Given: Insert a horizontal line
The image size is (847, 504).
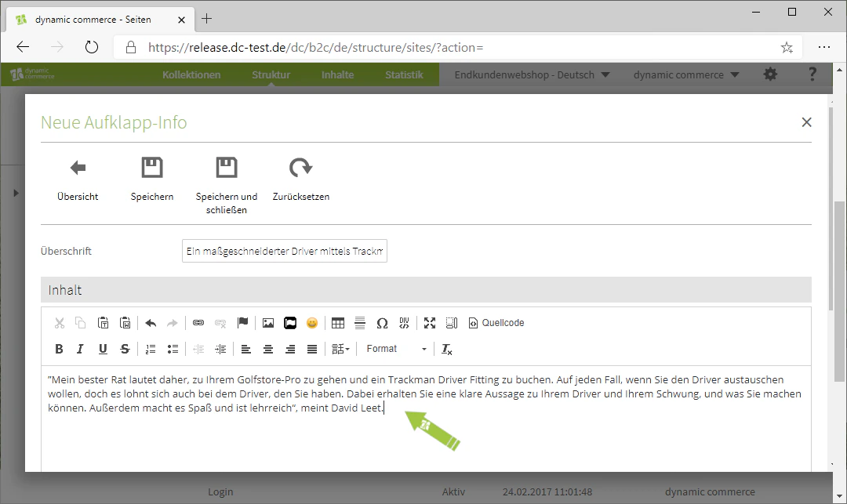Looking at the screenshot, I should pyautogui.click(x=360, y=323).
